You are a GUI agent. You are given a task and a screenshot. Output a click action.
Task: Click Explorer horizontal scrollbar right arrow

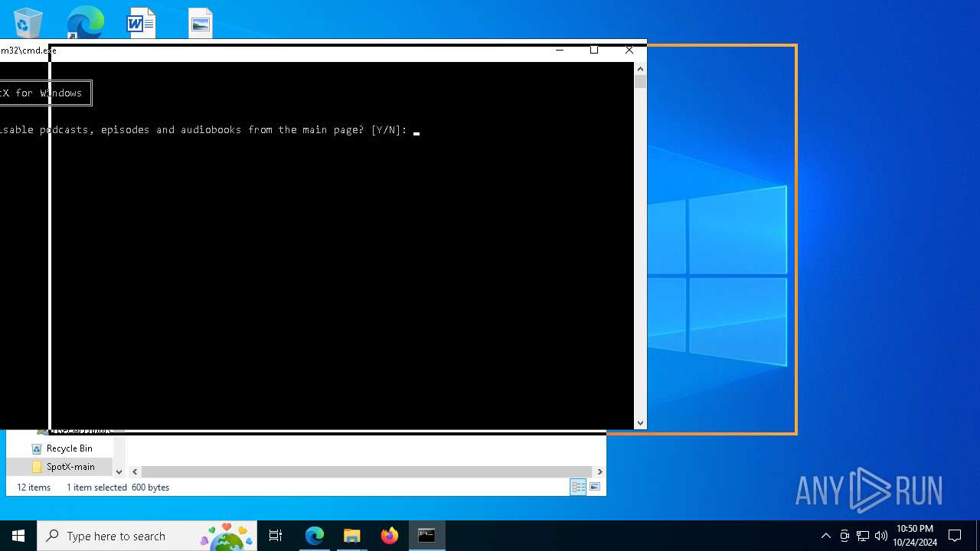point(599,471)
